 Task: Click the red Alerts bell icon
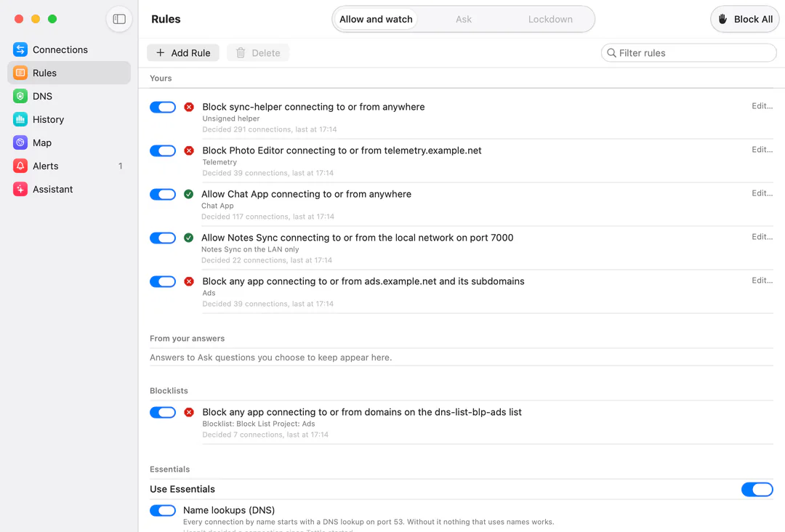(x=20, y=166)
